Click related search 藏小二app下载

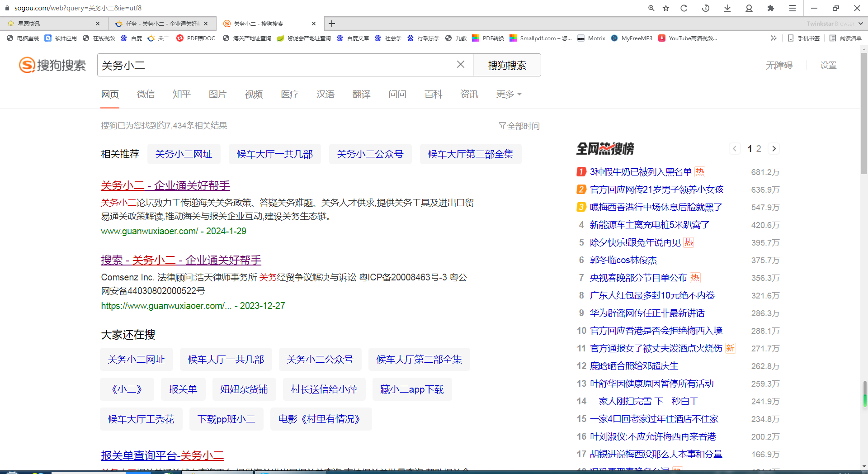pyautogui.click(x=412, y=389)
